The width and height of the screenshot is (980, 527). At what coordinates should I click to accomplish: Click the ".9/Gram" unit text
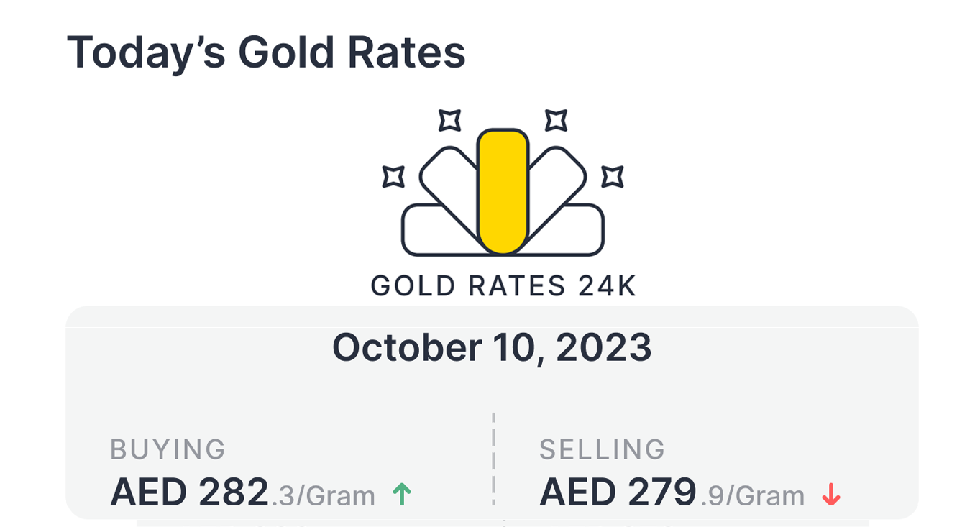point(751,496)
